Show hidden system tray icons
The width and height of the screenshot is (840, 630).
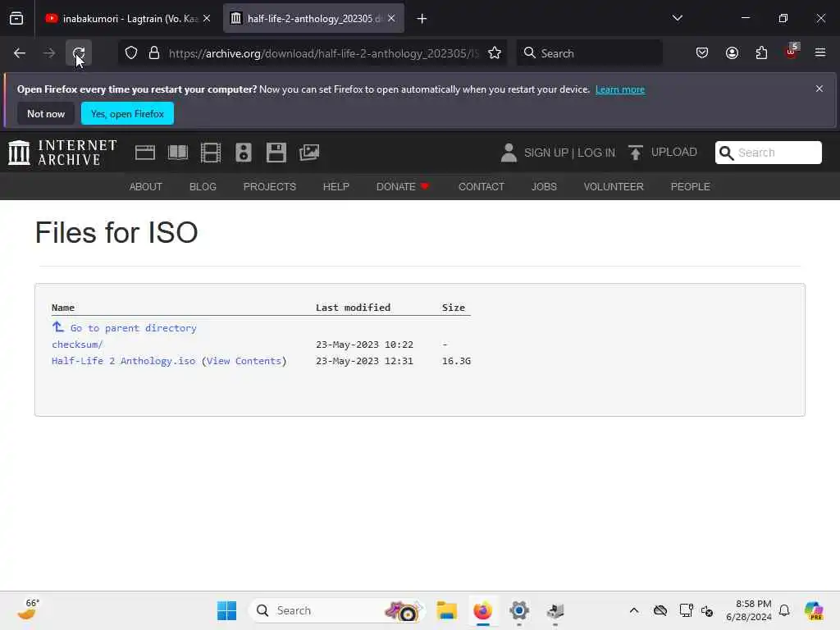634,610
